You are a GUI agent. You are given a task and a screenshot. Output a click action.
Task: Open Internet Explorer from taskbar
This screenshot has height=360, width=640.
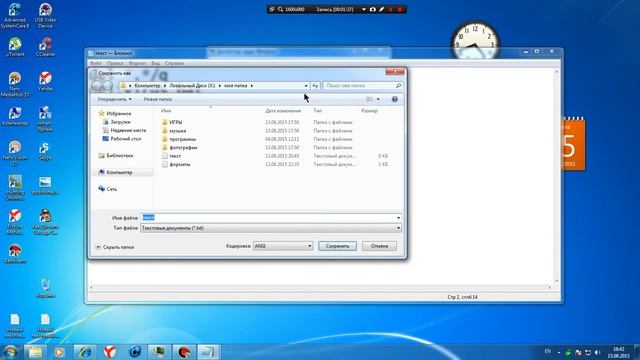pyautogui.click(x=85, y=352)
